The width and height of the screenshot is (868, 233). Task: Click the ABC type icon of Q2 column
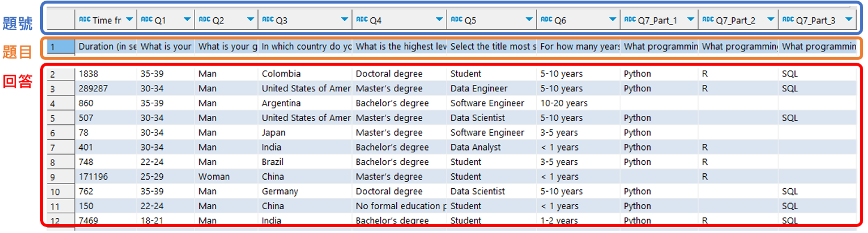pos(204,20)
